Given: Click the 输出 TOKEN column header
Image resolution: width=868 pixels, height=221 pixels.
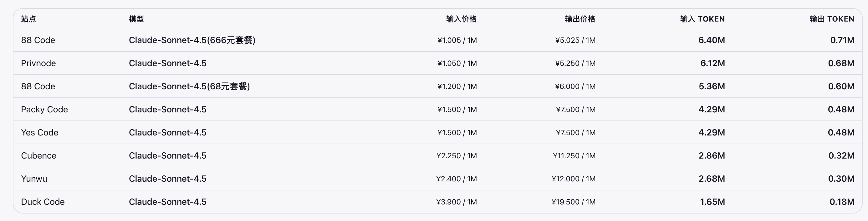Looking at the screenshot, I should (x=832, y=19).
